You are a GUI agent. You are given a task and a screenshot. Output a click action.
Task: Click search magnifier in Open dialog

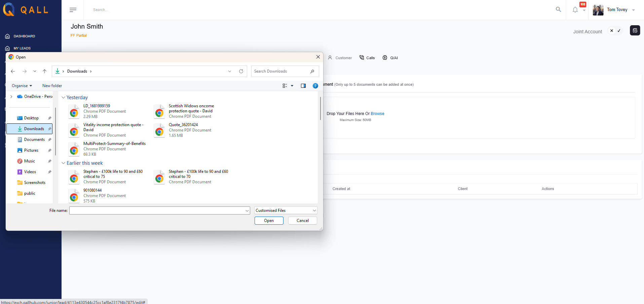[x=312, y=71]
